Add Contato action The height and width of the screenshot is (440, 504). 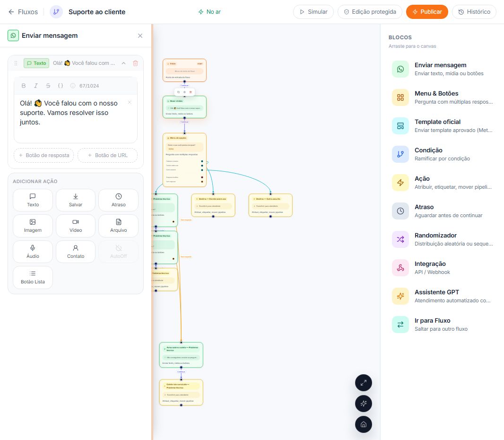76,252
